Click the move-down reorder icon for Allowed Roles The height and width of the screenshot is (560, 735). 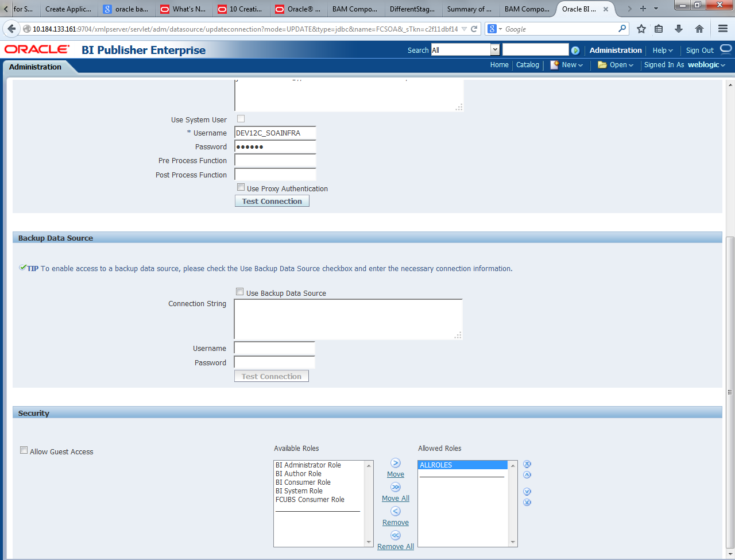[x=527, y=492]
